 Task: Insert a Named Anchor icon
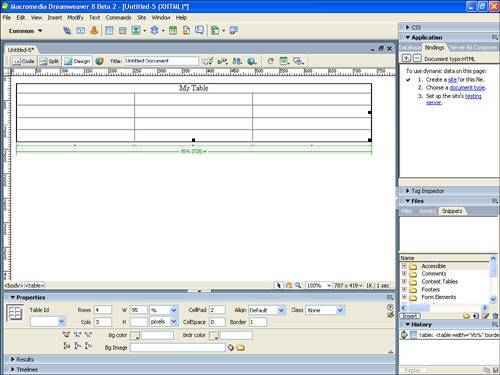pos(94,31)
